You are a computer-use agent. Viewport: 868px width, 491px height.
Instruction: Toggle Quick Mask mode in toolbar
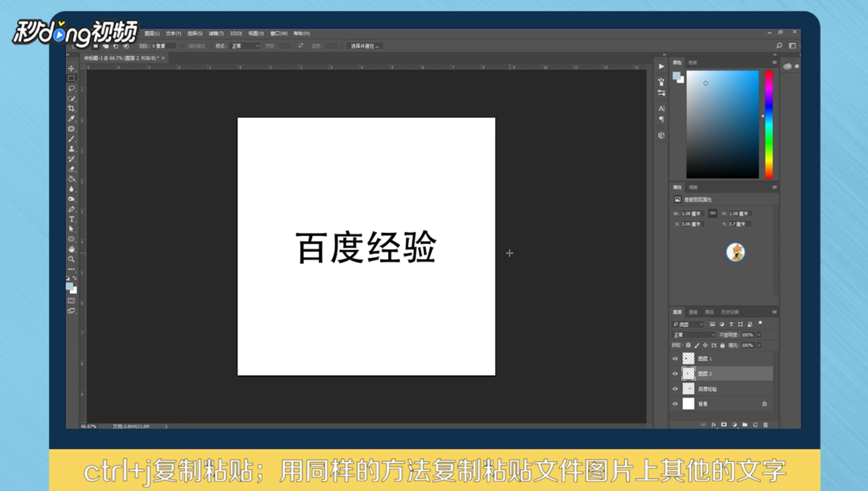point(71,300)
